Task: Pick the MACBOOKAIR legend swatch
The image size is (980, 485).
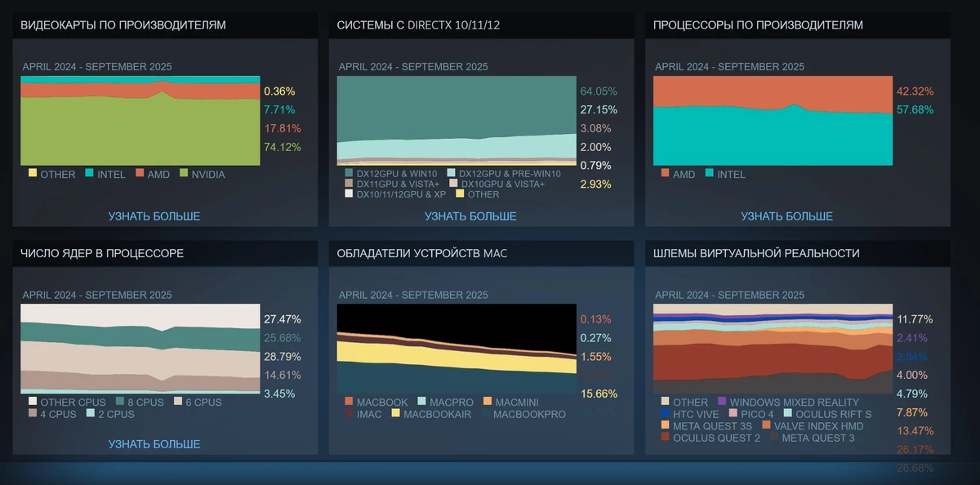Action: pyautogui.click(x=396, y=414)
